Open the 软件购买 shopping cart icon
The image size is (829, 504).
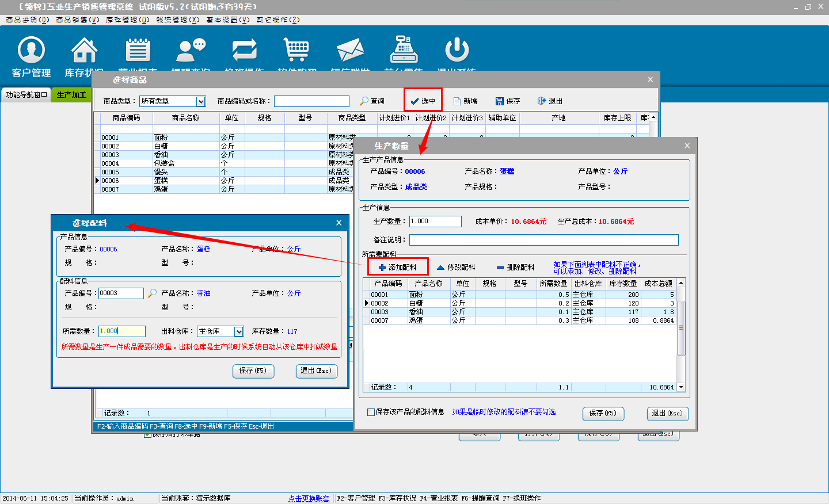click(296, 51)
